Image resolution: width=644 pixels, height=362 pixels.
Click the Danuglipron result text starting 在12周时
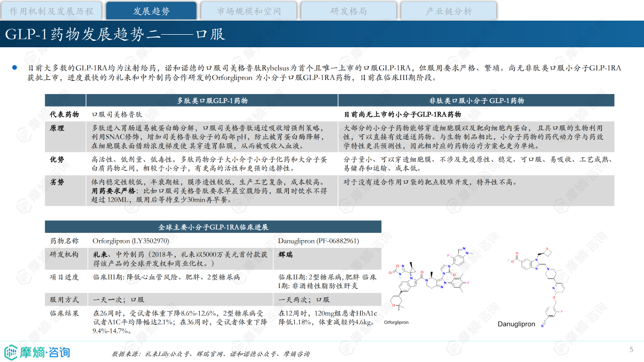click(x=327, y=317)
